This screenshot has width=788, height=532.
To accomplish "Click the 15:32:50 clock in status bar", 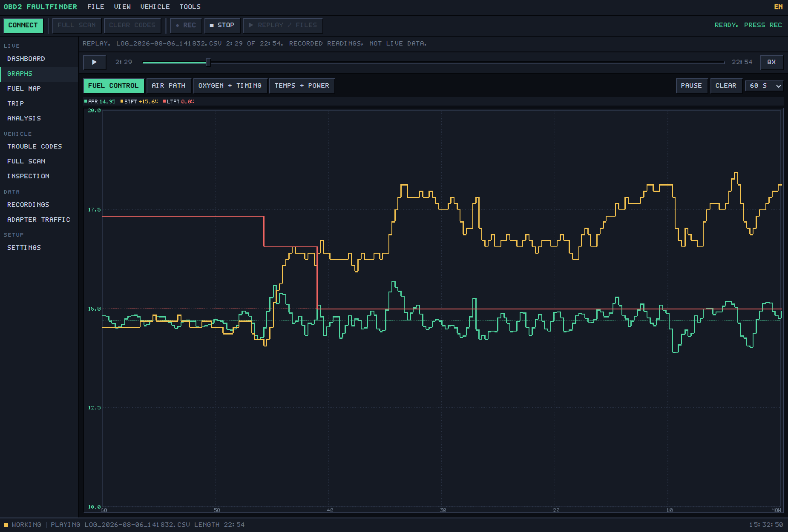I will click(766, 525).
